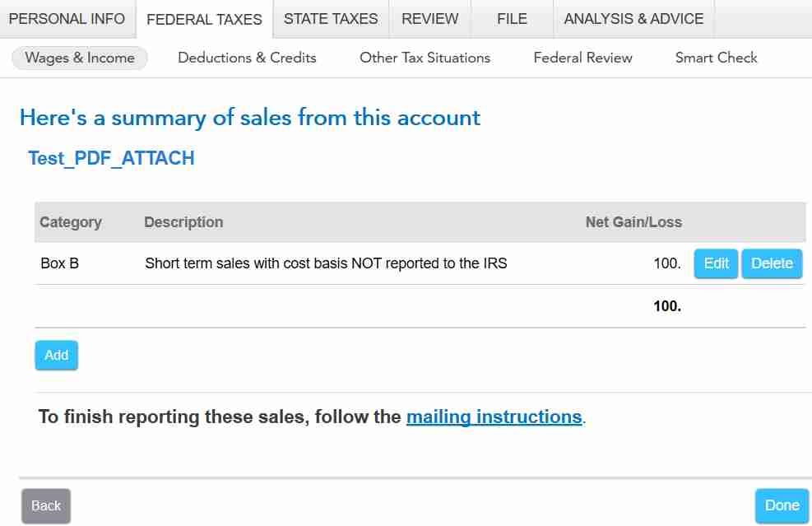Image resolution: width=812 pixels, height=526 pixels.
Task: Go to the Review tab
Action: 429,19
